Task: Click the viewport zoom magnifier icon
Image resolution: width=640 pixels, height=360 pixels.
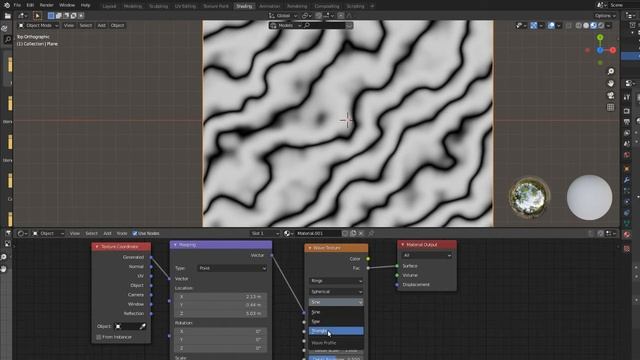Action: 611,71
